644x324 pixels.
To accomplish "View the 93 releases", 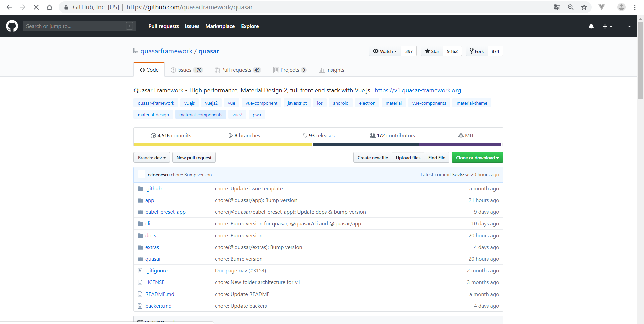I will pos(318,135).
